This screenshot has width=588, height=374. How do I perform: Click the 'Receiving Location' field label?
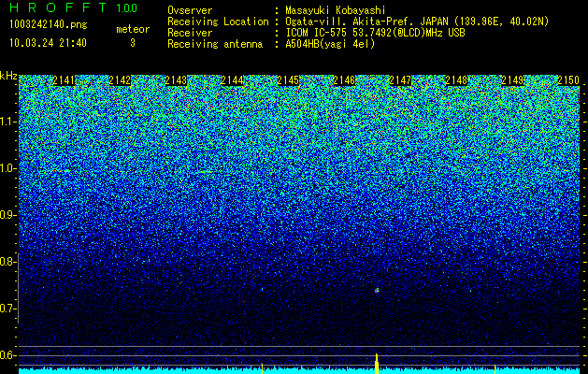click(x=218, y=22)
